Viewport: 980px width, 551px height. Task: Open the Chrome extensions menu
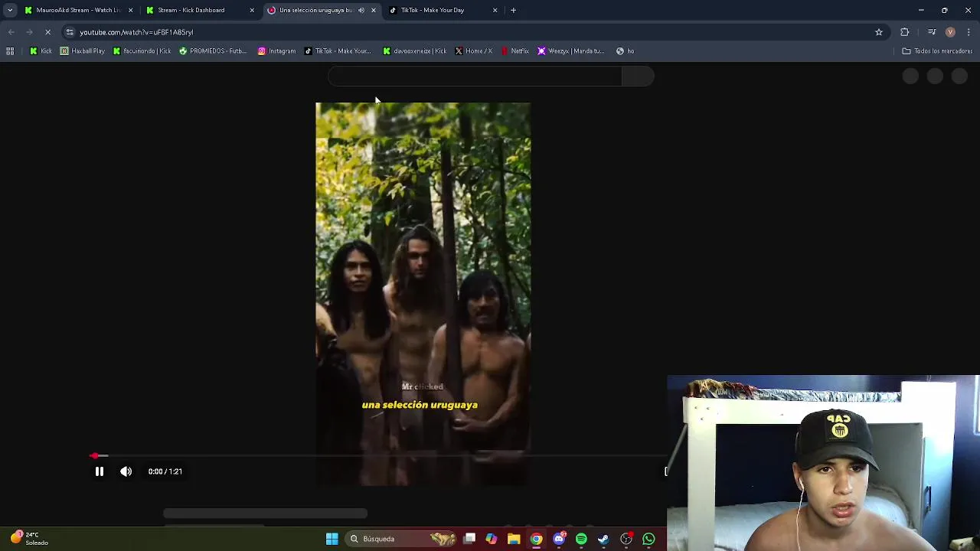click(x=905, y=32)
